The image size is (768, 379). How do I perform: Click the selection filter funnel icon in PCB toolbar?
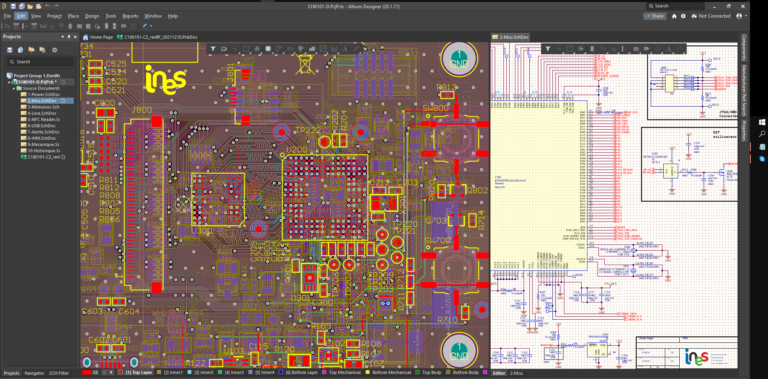coord(214,48)
